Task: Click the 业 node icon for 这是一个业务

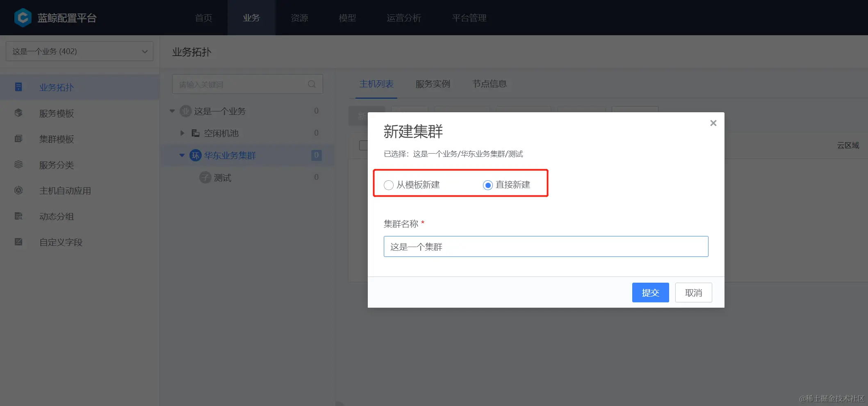Action: click(x=186, y=111)
